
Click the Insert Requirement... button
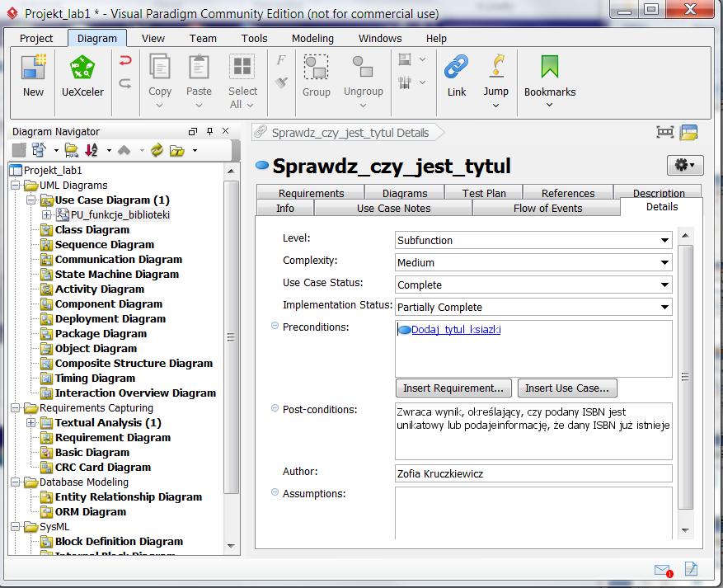coord(453,388)
